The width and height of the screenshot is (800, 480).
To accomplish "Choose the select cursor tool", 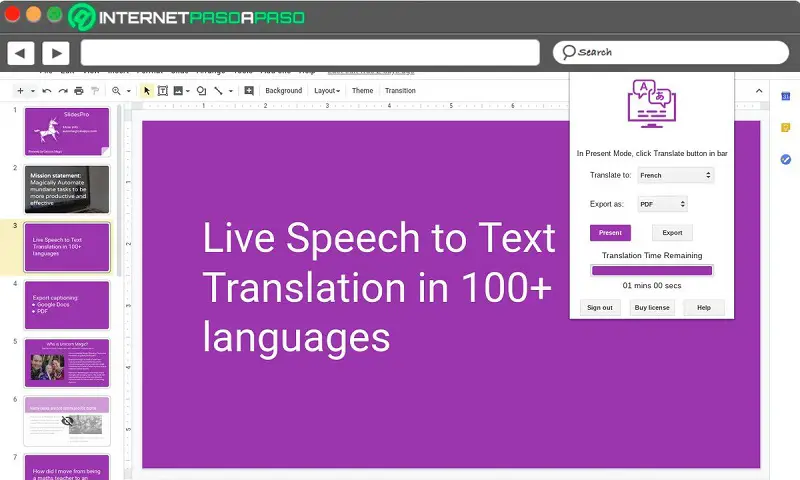I will tap(147, 91).
